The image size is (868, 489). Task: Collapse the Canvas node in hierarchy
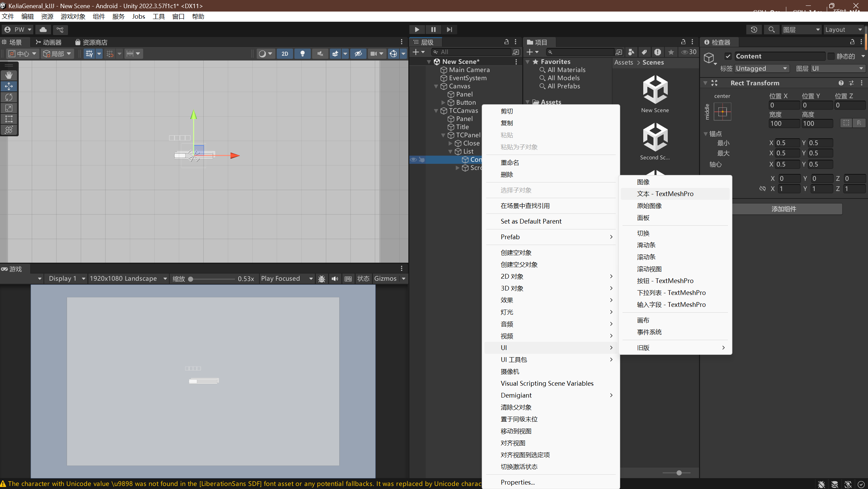[436, 86]
